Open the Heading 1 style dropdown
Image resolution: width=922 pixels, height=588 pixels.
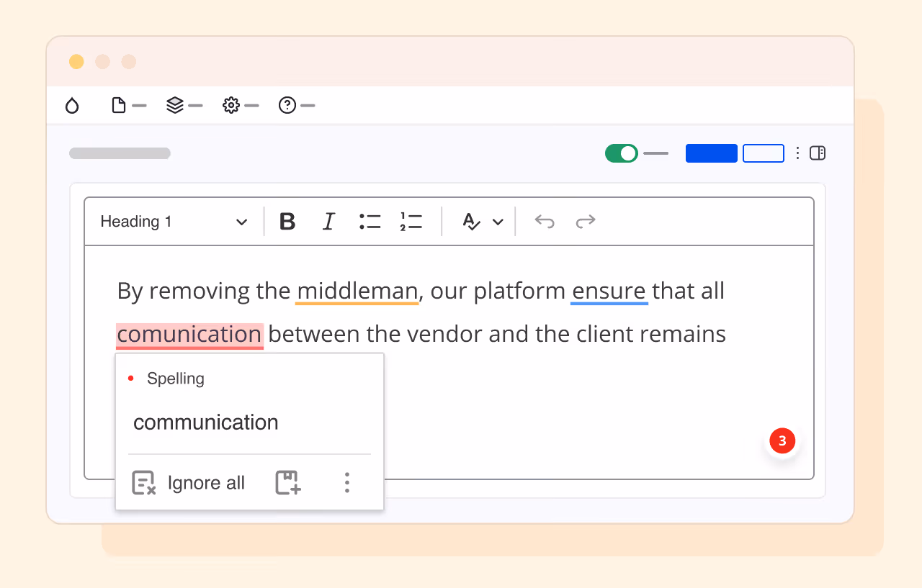pos(173,221)
